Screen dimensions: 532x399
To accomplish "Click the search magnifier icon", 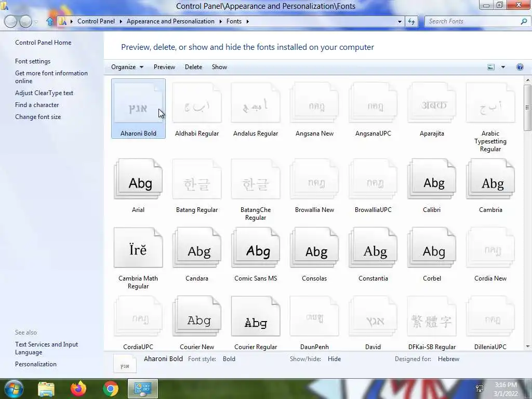I will coord(524,21).
